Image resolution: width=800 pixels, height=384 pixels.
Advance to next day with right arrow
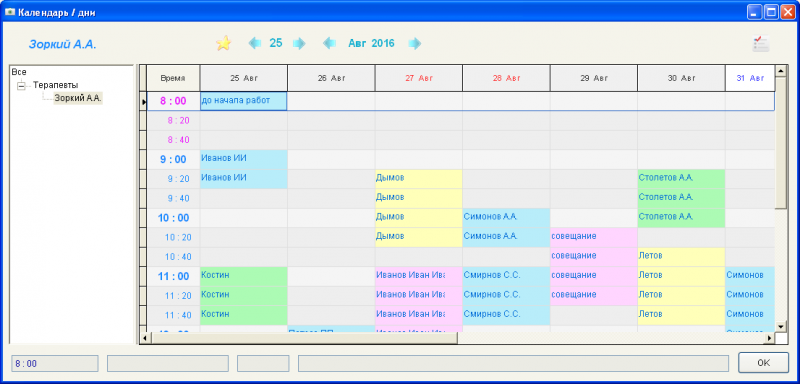299,43
